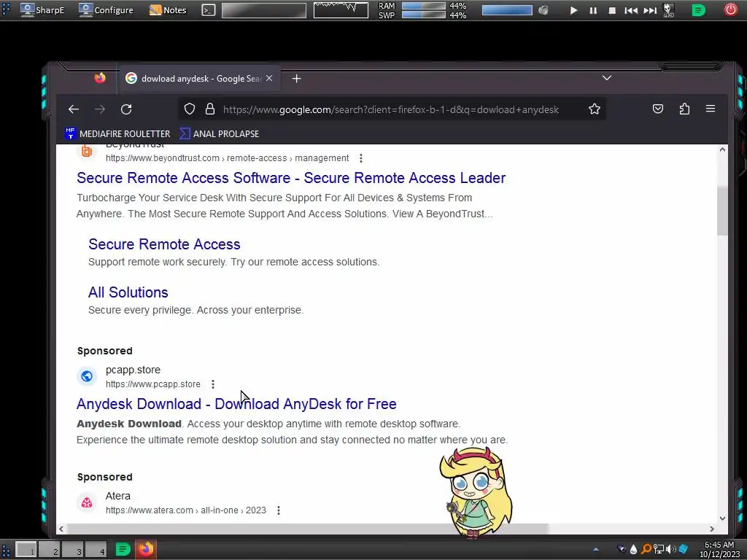This screenshot has height=560, width=747.
Task: Open the Configure top bar shortcut
Action: coord(107,10)
